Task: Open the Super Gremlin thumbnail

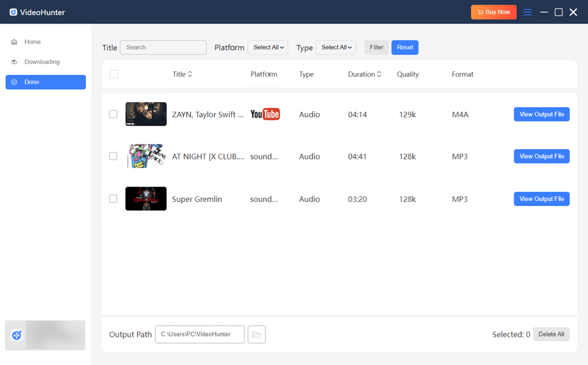Action: pos(146,199)
